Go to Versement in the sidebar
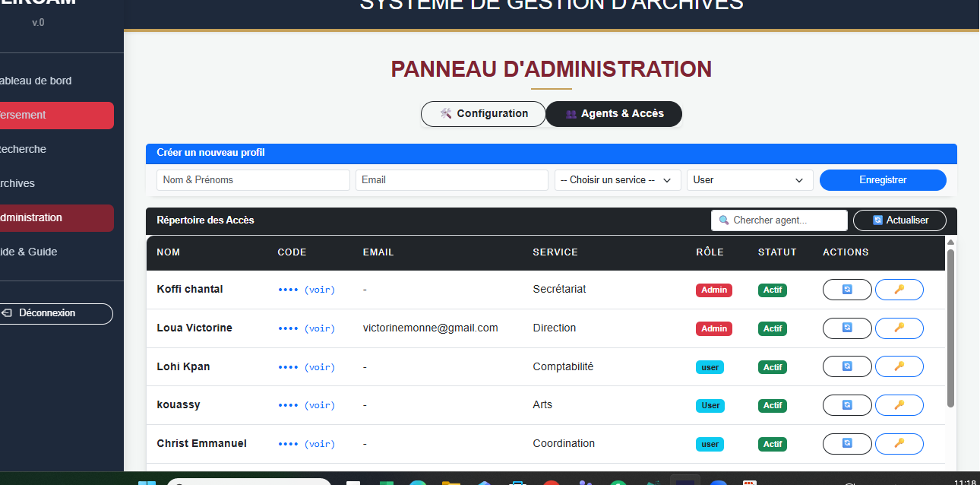 click(x=57, y=116)
